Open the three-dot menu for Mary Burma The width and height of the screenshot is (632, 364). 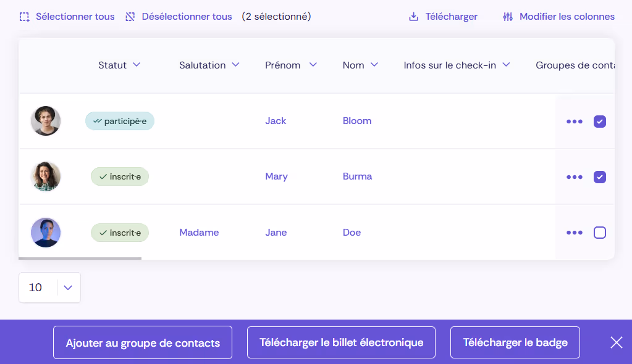[x=574, y=176]
